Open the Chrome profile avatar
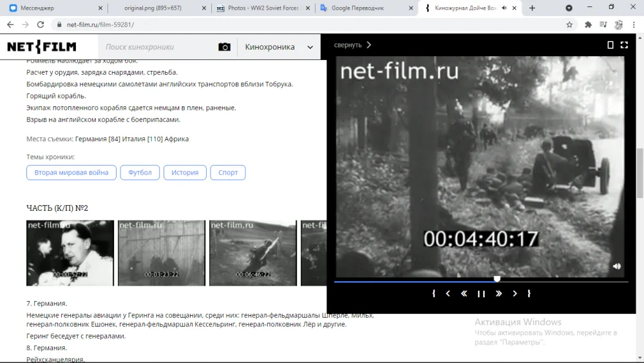Screen dimensions: 644x363 tap(618, 25)
